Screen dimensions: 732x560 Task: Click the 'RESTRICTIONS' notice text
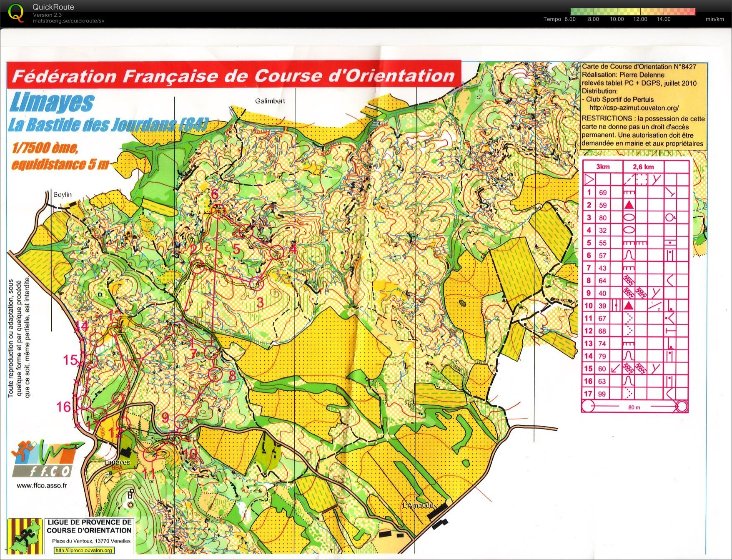click(643, 131)
